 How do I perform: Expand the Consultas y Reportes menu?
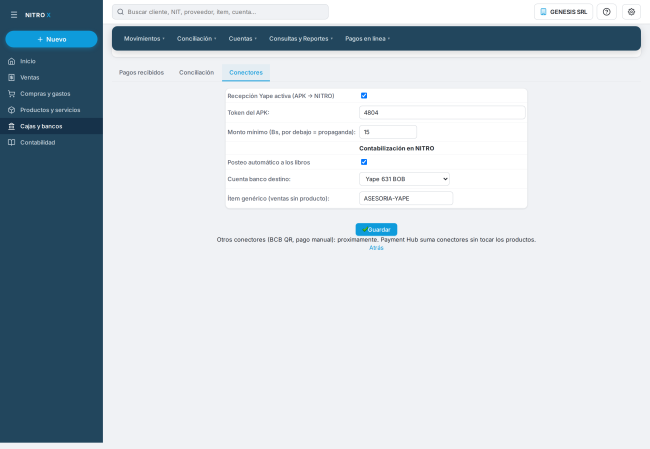pyautogui.click(x=301, y=39)
